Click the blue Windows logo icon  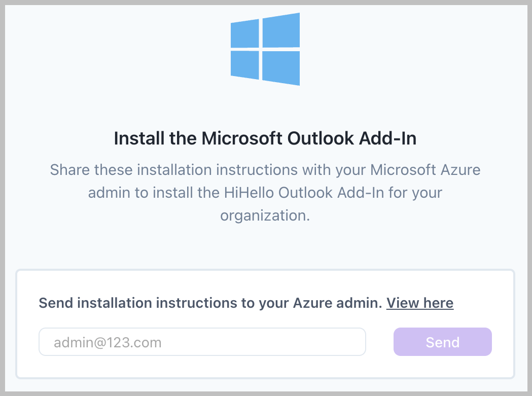click(x=265, y=49)
